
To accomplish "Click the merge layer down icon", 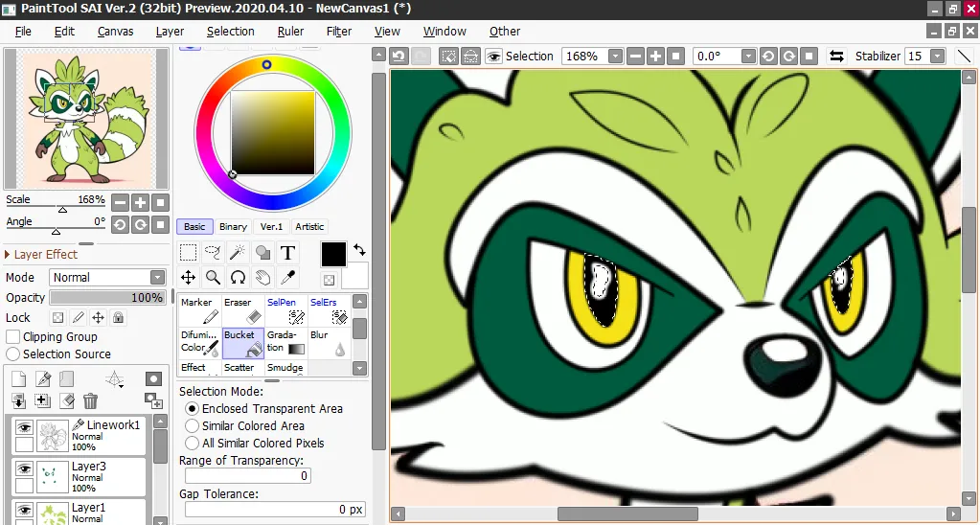I will click(x=19, y=400).
